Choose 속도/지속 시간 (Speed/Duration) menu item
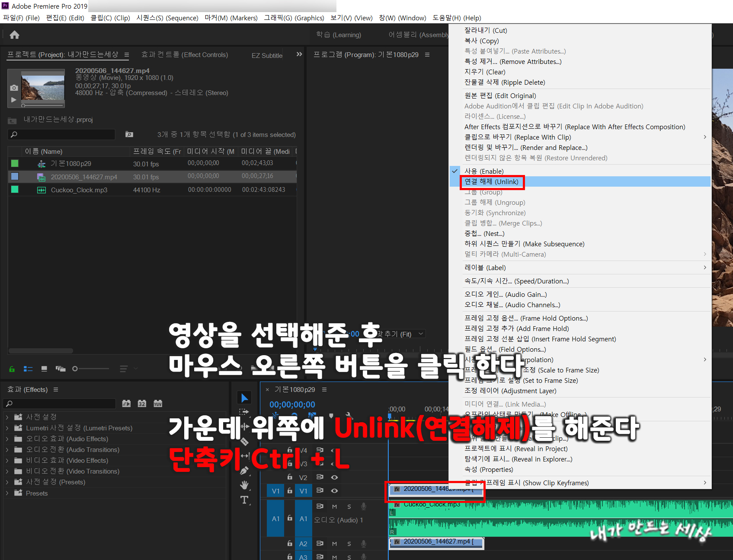Image resolution: width=733 pixels, height=560 pixels. tap(581, 281)
